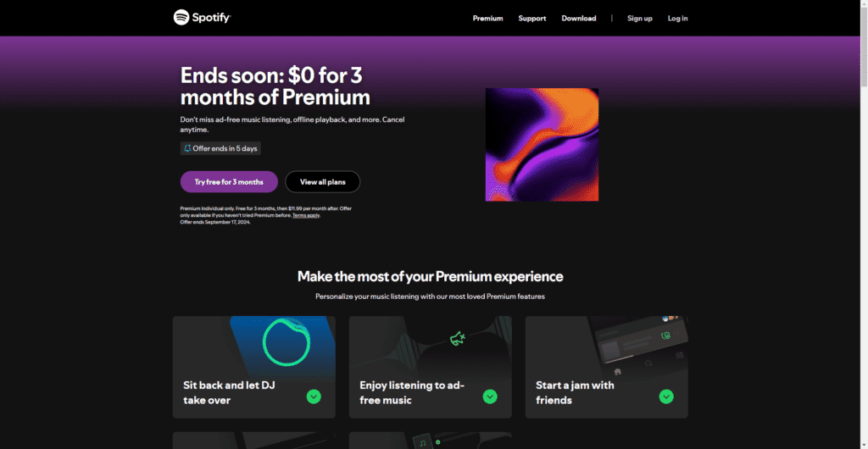Click the Sign up link
Screen dimensions: 868x449
coord(639,19)
